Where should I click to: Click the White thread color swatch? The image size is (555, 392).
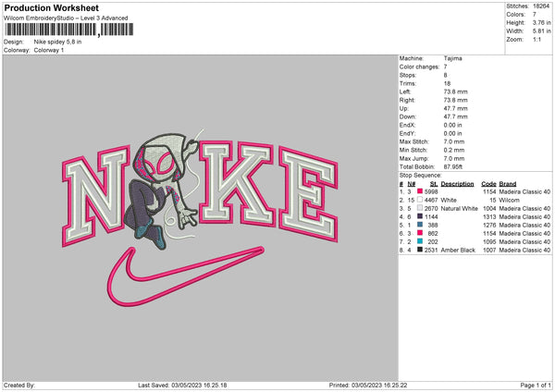point(420,200)
